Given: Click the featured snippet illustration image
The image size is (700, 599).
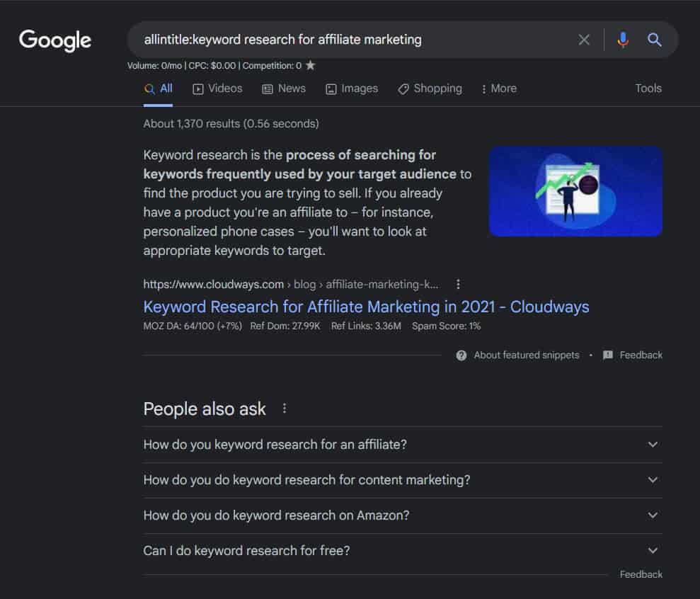Looking at the screenshot, I should tap(575, 191).
